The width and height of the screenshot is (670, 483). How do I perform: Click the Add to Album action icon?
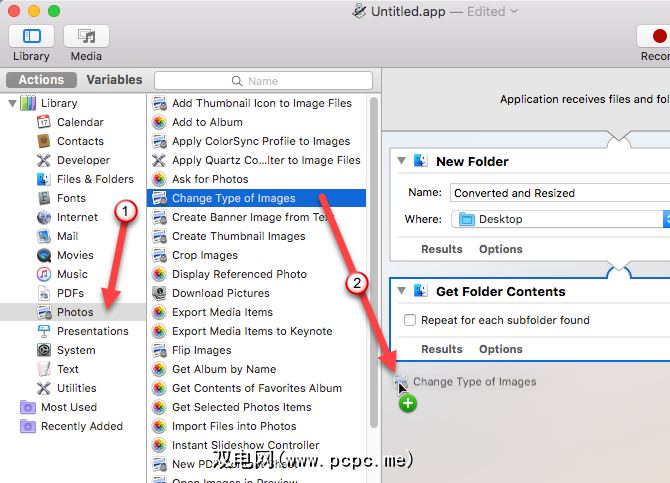[x=159, y=122]
